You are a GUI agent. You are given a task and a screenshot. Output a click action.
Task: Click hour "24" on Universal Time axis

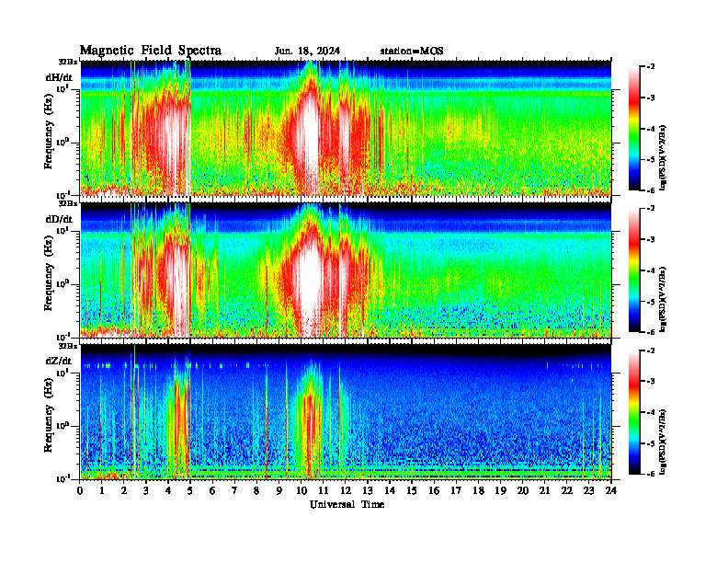(x=611, y=491)
